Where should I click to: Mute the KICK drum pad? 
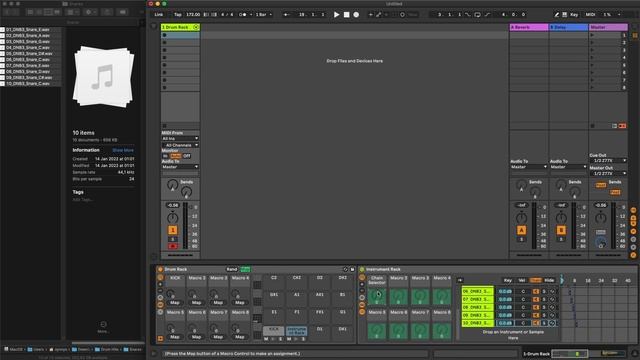[x=266, y=339]
